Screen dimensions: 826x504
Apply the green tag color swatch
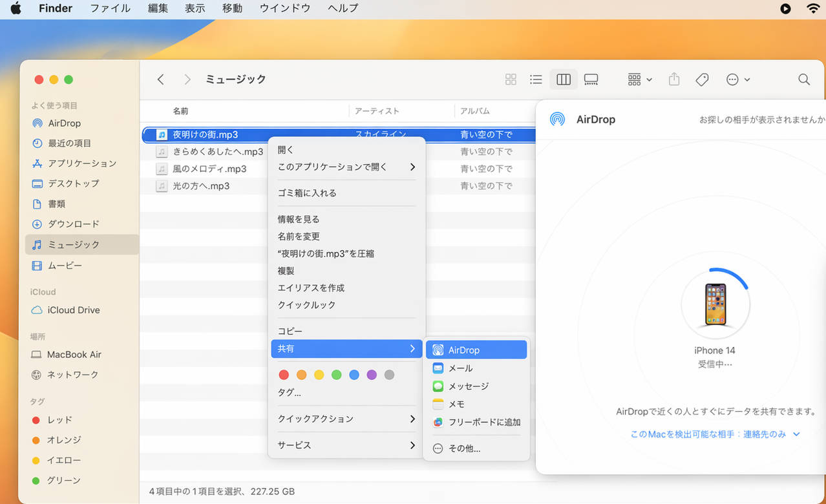point(336,375)
